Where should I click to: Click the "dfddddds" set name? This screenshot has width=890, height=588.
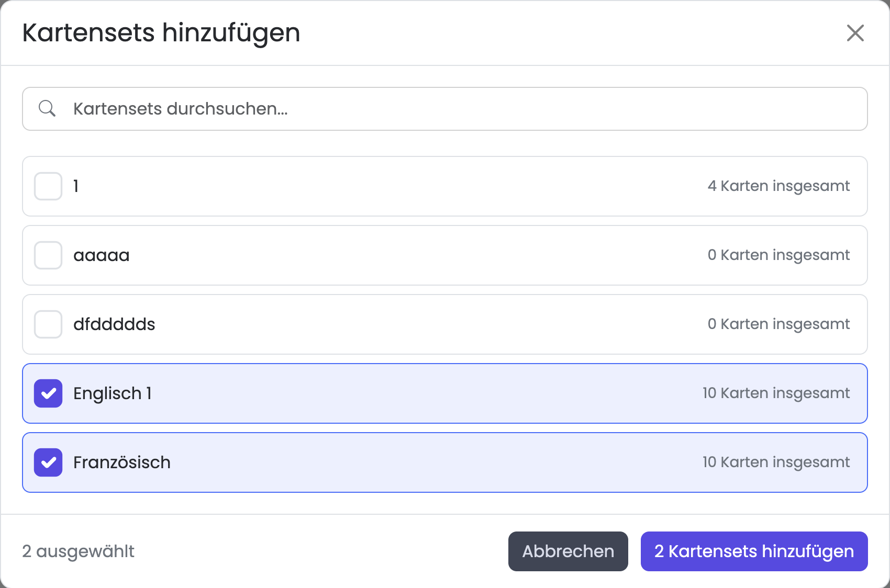pos(114,324)
